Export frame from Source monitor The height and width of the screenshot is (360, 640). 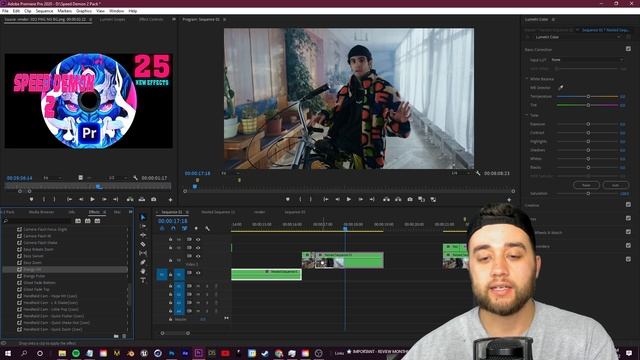(153, 199)
